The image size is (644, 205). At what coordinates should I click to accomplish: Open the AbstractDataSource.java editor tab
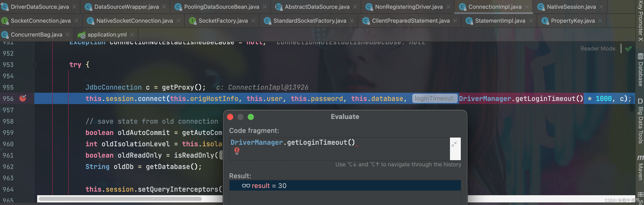(x=317, y=7)
